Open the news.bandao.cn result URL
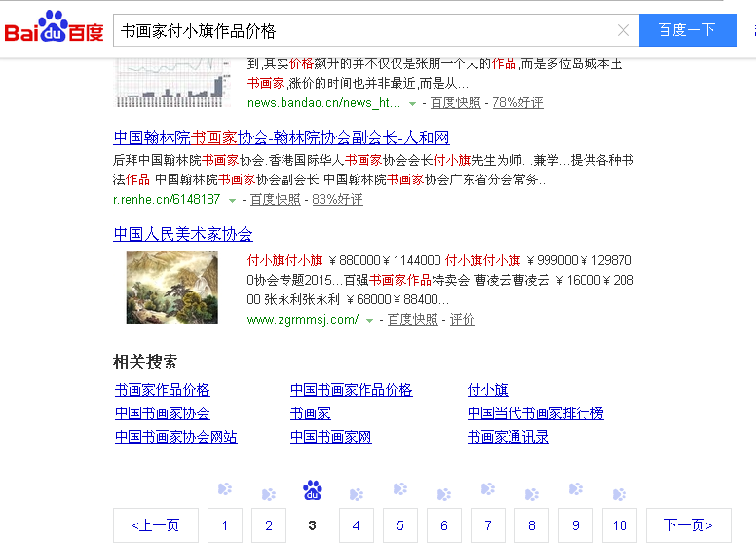The image size is (756, 543). coord(323,103)
